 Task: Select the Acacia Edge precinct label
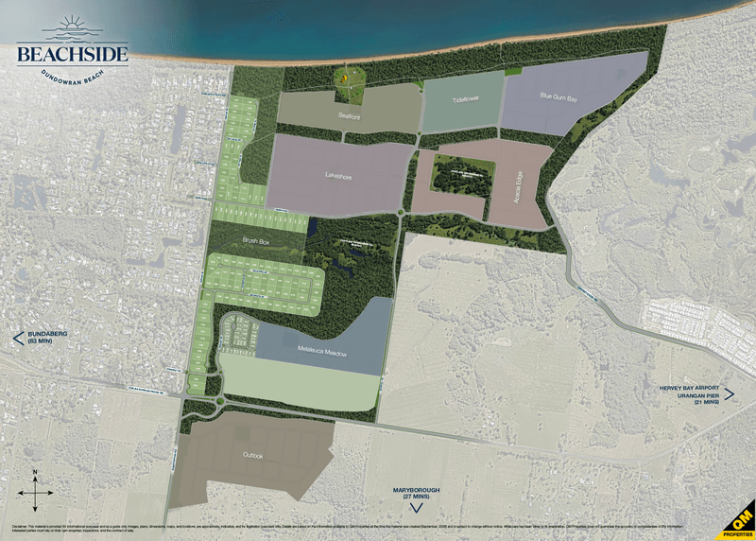(x=519, y=186)
